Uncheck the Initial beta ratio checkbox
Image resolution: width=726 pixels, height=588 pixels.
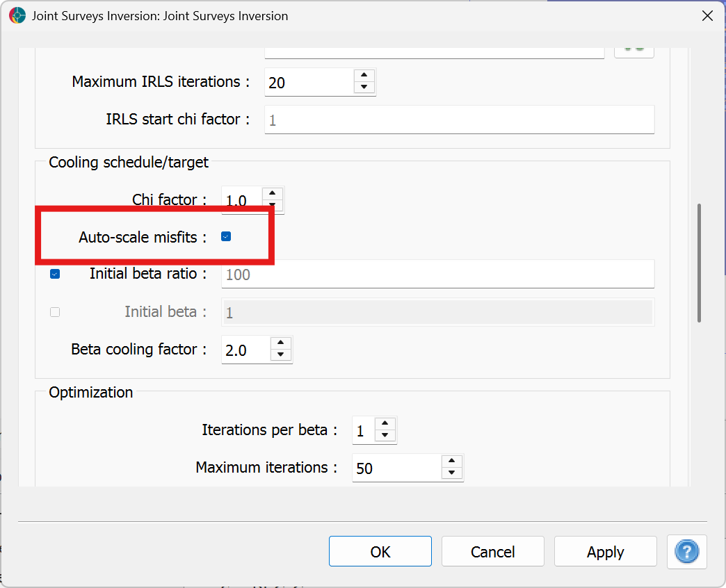point(55,275)
